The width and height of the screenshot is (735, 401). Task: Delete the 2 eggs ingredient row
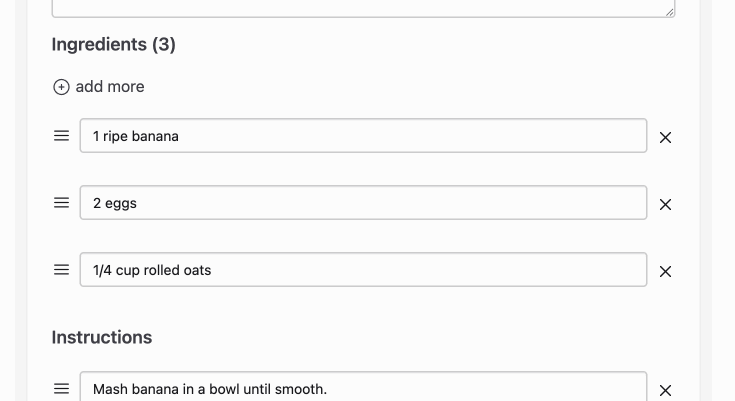[665, 204]
